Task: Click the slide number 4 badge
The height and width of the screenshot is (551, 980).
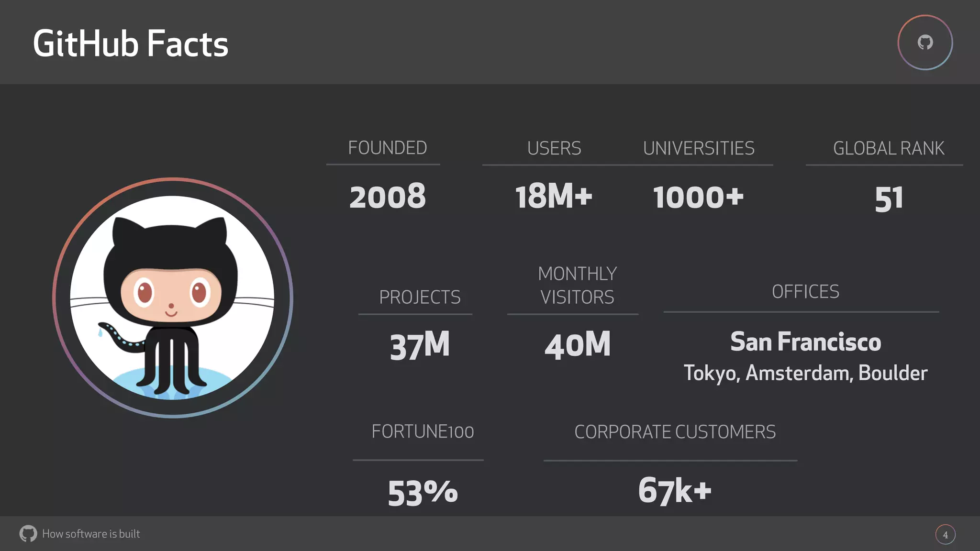Action: click(945, 535)
